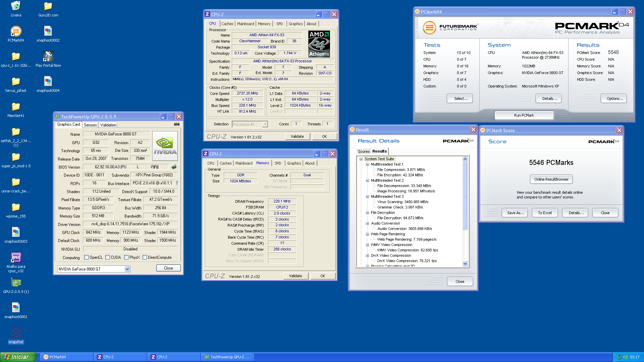Select the TechPowerUp GPU-Z taskbar button
The image size is (644, 362).
click(x=227, y=357)
